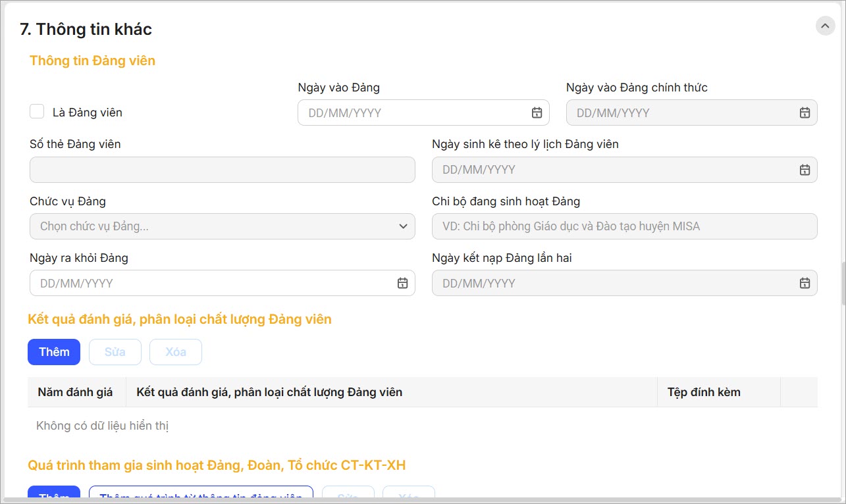The image size is (846, 504).
Task: Open calendar for Ngày kết nạp Đảng lần hai
Action: tap(805, 283)
